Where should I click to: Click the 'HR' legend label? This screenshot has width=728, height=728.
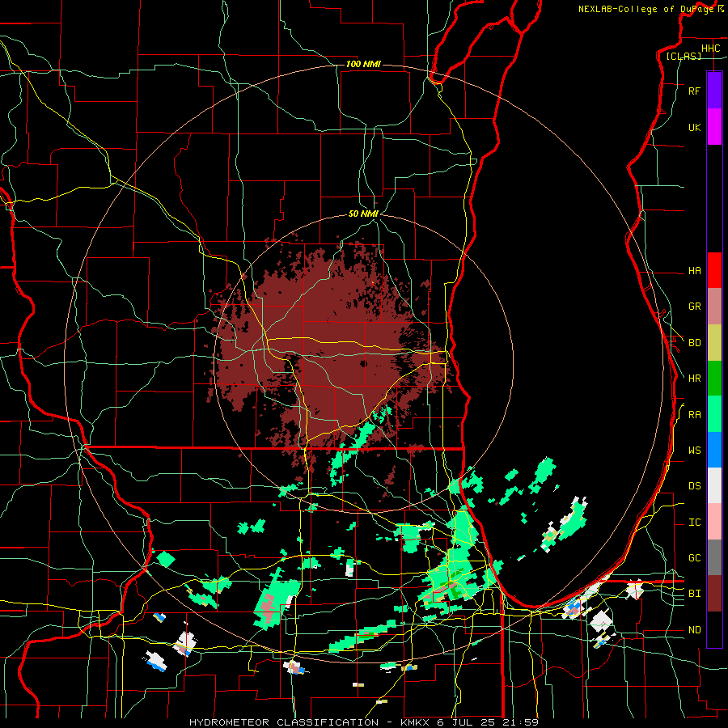pos(694,379)
